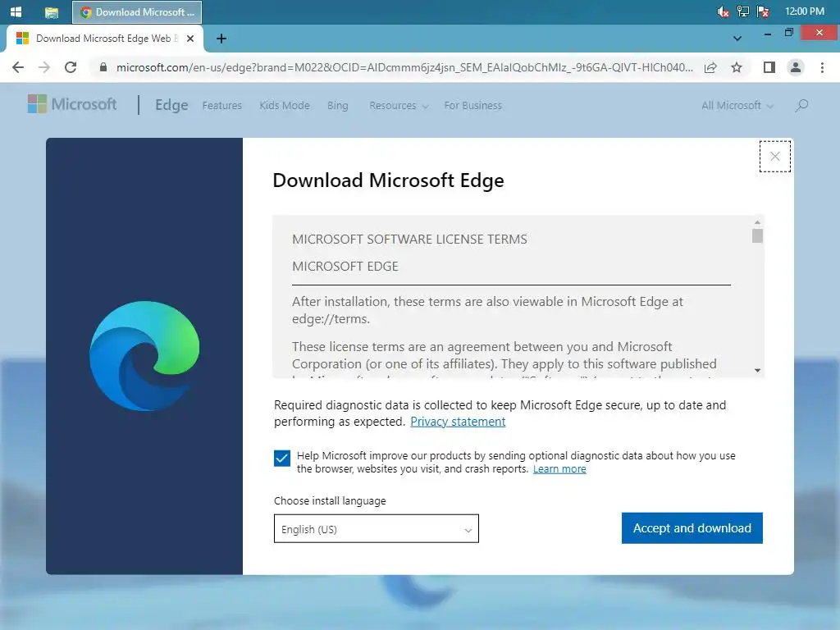
Task: Minimize the Chrome window
Action: 767,34
